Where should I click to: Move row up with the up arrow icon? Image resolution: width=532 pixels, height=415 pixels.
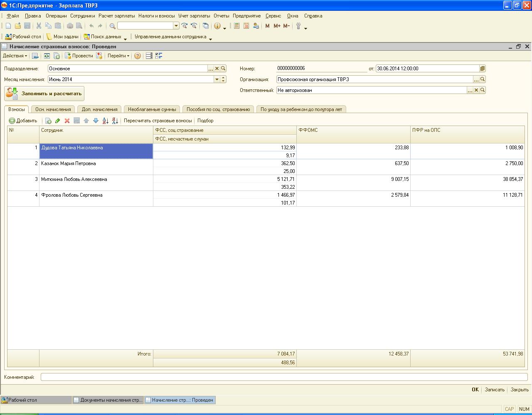click(x=86, y=121)
